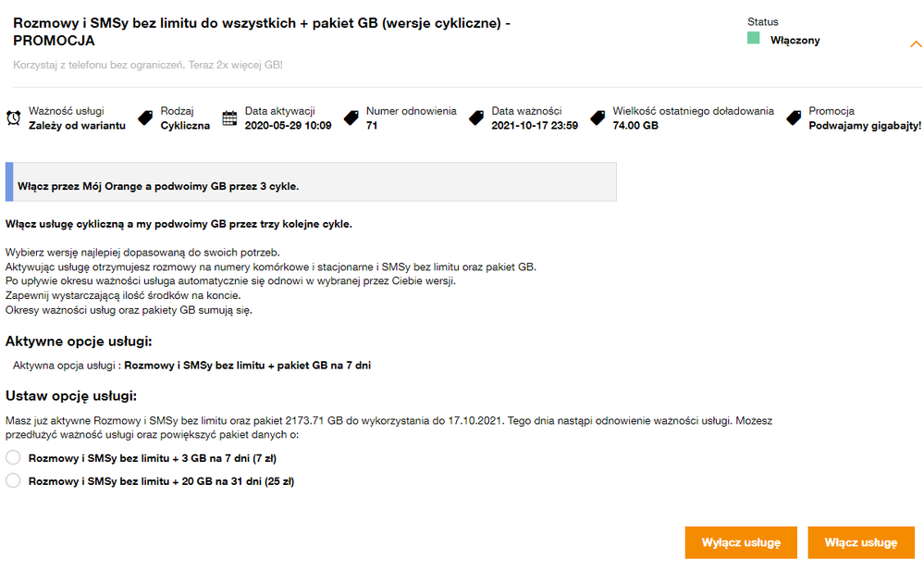Click the tag icon beside Numer odnowienia
924x571 pixels.
tap(351, 118)
